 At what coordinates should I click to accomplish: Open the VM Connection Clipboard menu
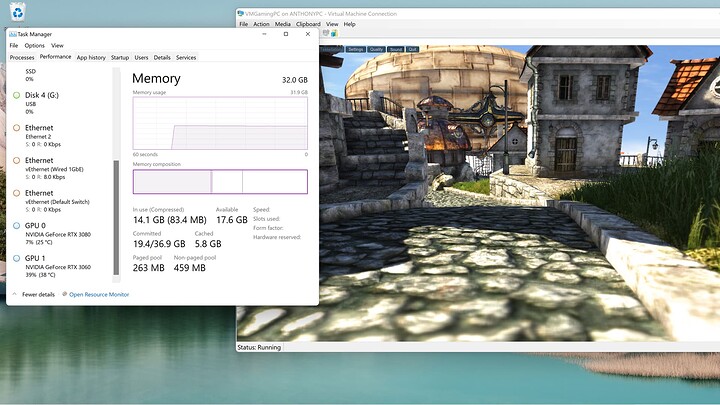(x=308, y=24)
